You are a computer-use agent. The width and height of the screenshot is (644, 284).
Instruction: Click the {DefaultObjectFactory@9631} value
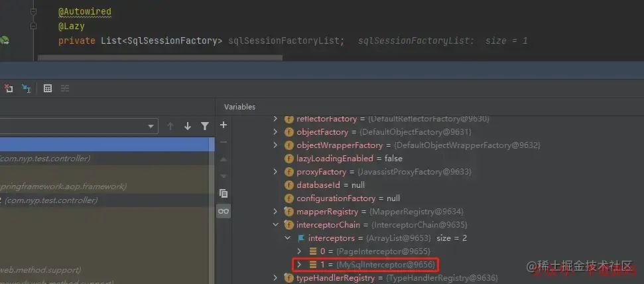pos(416,132)
